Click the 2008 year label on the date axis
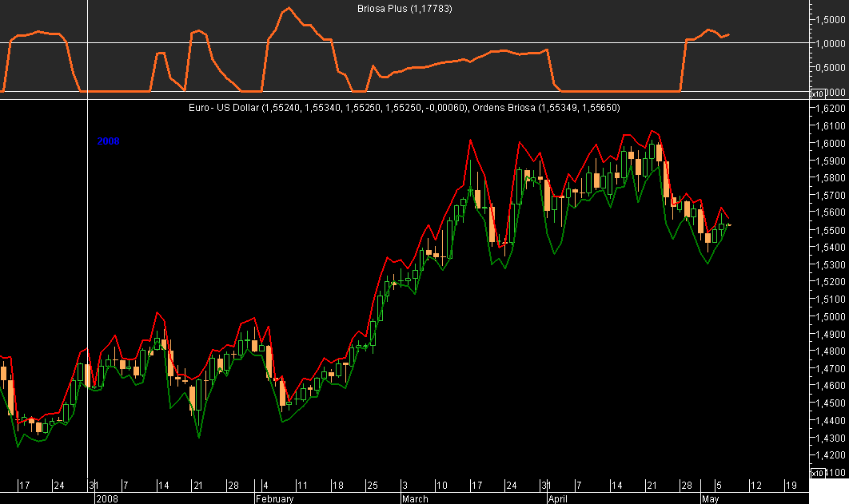The width and height of the screenshot is (849, 504). pyautogui.click(x=106, y=498)
